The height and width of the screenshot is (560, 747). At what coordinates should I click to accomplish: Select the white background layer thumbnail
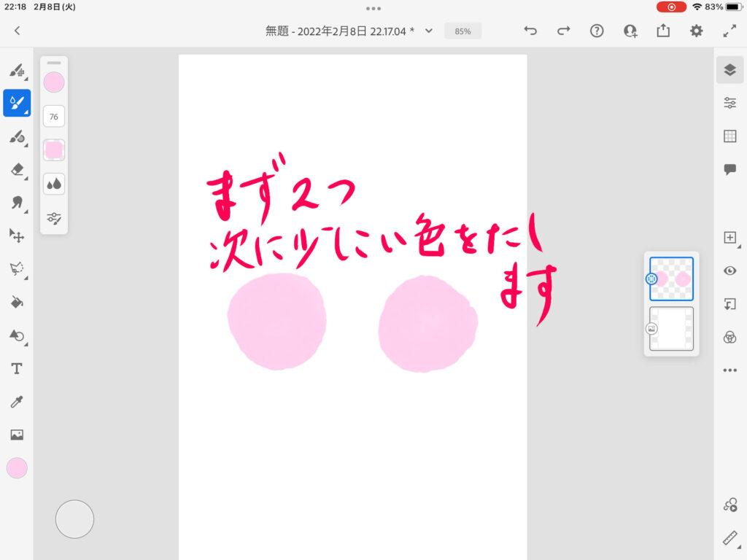[671, 328]
